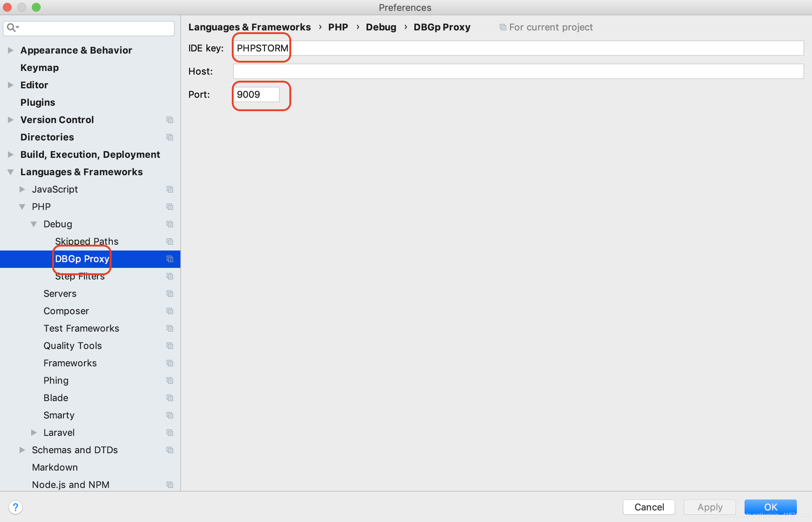812x522 pixels.
Task: Click project-level icon beside Blade
Action: click(x=170, y=398)
